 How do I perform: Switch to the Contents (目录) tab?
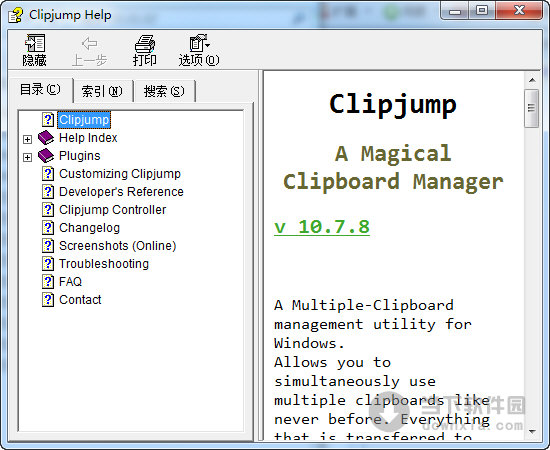pos(40,90)
